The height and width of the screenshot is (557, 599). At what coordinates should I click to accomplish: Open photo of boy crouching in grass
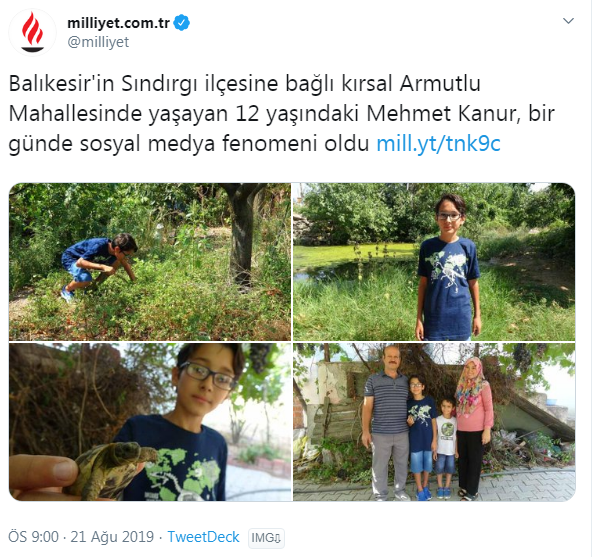coord(150,262)
